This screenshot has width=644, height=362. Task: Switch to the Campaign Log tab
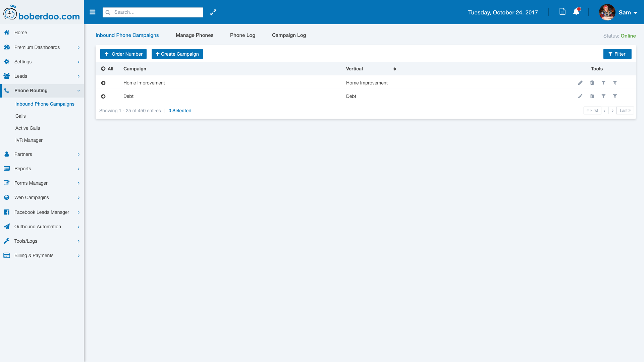coord(289,35)
